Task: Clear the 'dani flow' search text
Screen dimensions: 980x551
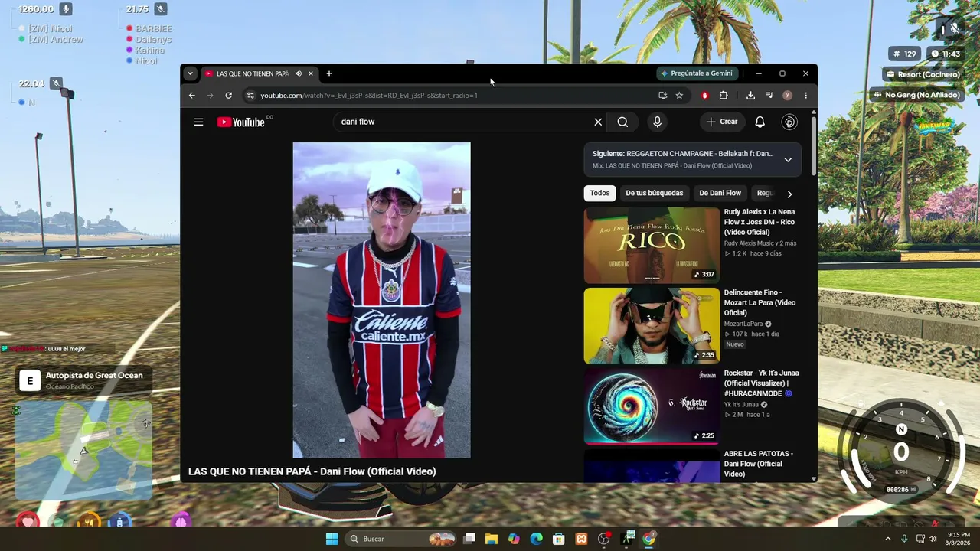Action: 598,122
